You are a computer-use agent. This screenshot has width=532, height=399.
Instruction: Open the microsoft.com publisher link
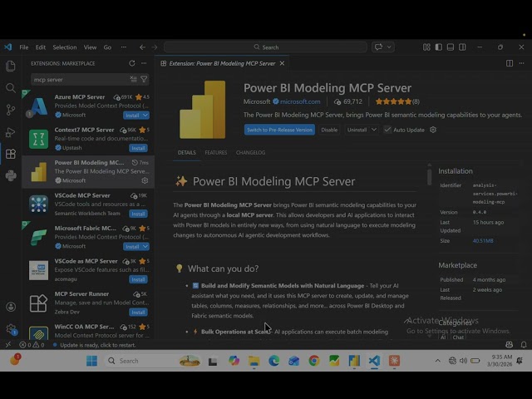click(x=300, y=101)
